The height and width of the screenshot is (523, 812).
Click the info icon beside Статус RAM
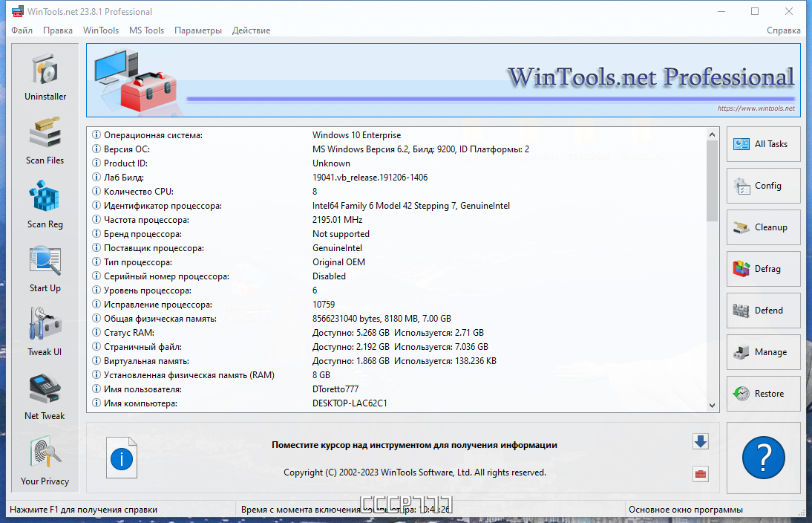[x=96, y=333]
